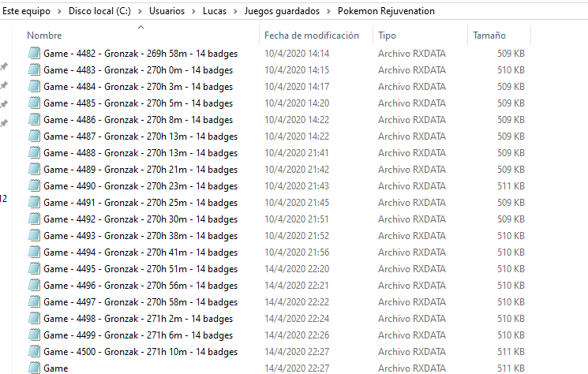Select file name Game - 4485 - Gronzak - 270h 5m
The height and width of the screenshot is (374, 588).
point(138,103)
